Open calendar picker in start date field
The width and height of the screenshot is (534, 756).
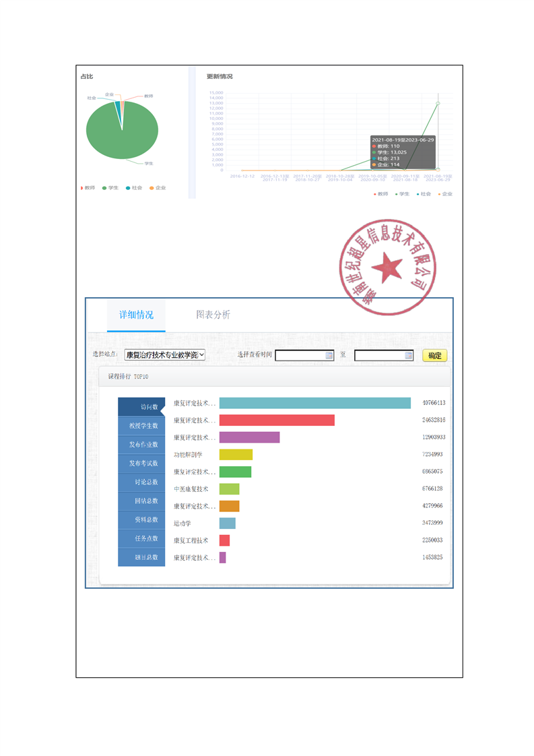(x=329, y=355)
